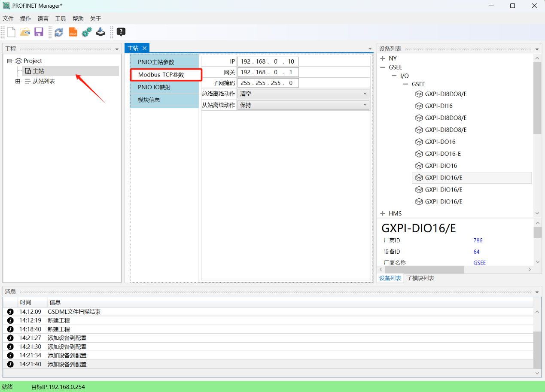Screen dimensions: 545x392
Task: Click info icon of 14:21:40 message
Action: tap(11, 364)
